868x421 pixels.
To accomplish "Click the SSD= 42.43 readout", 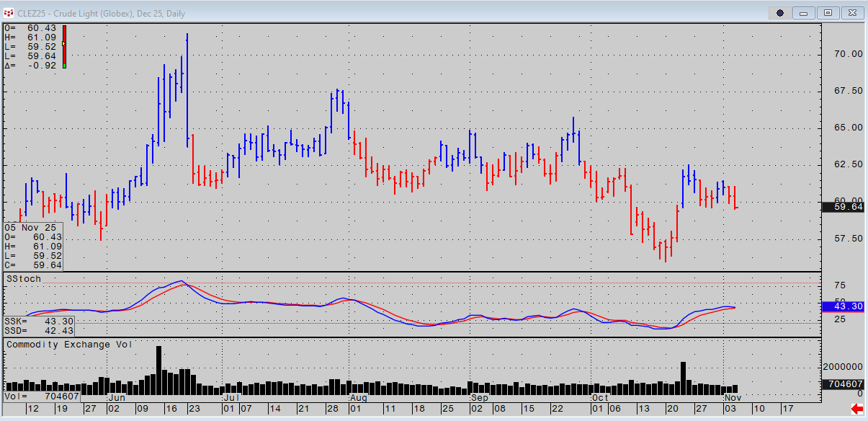I will point(39,330).
